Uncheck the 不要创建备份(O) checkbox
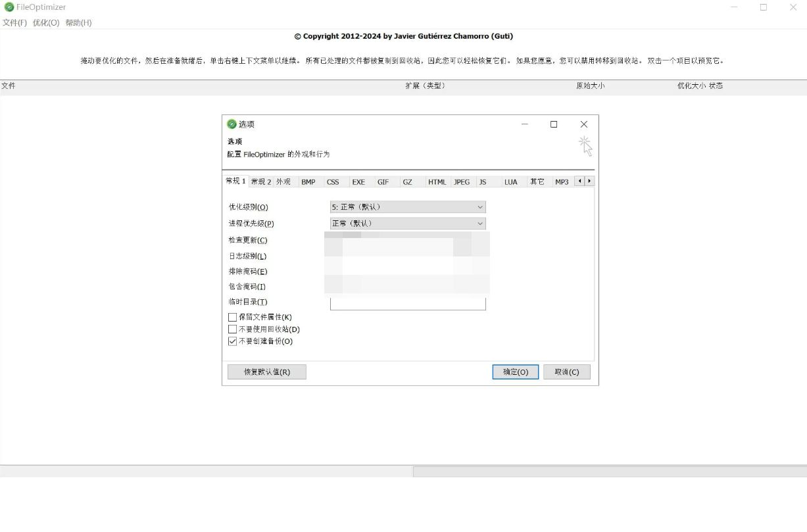Image resolution: width=807 pixels, height=532 pixels. 233,341
